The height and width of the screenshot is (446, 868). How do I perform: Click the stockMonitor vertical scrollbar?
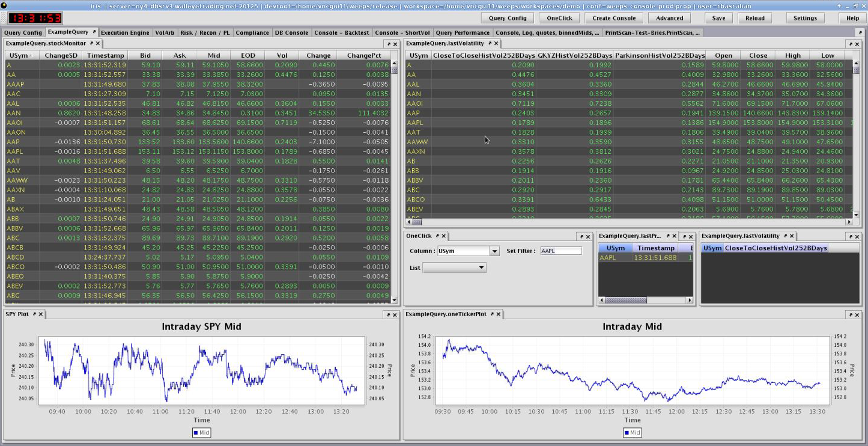395,180
